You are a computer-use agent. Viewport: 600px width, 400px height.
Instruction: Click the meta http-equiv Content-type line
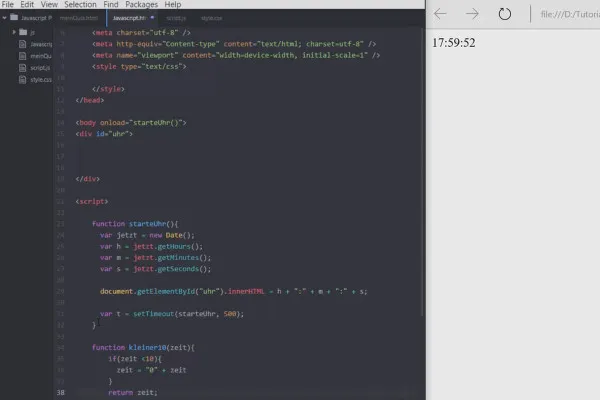[234, 44]
